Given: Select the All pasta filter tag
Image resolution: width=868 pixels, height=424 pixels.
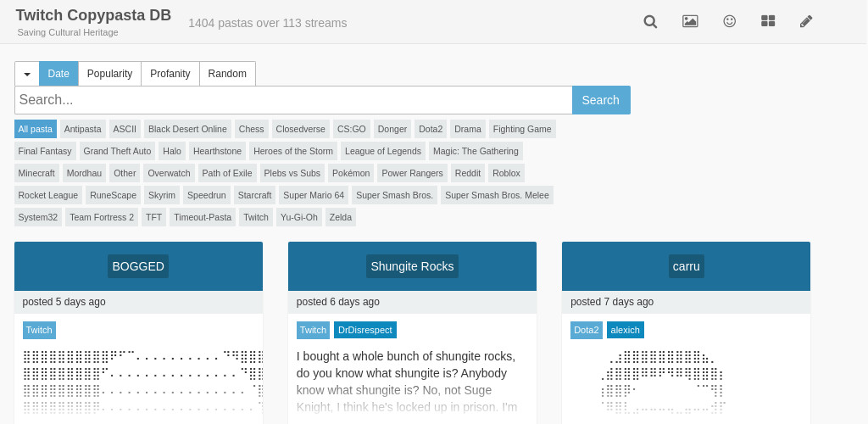Looking at the screenshot, I should [x=36, y=129].
